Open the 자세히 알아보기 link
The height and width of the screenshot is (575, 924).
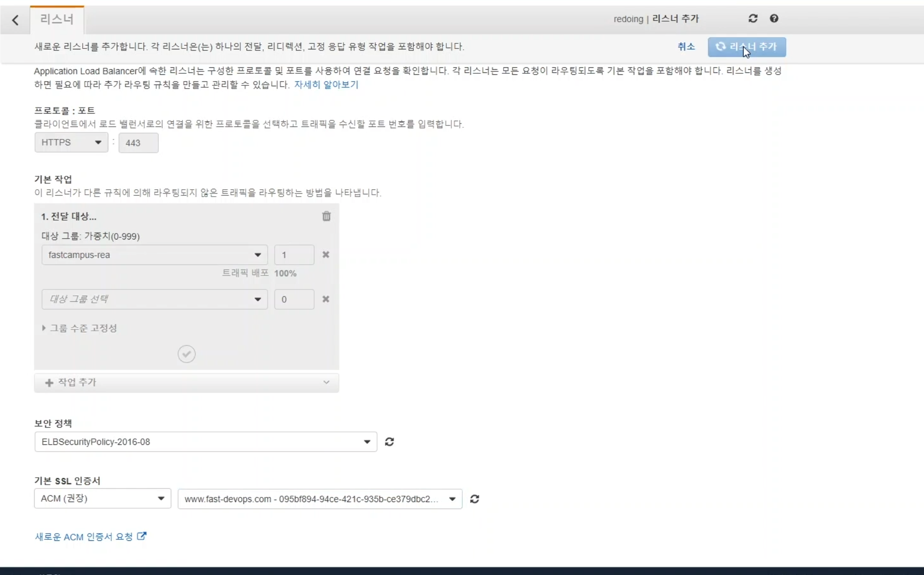(x=326, y=84)
